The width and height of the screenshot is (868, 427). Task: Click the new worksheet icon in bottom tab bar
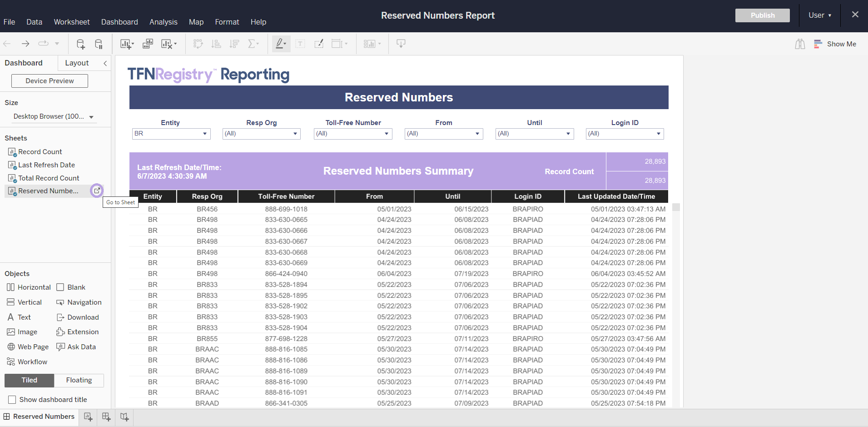pos(88,417)
